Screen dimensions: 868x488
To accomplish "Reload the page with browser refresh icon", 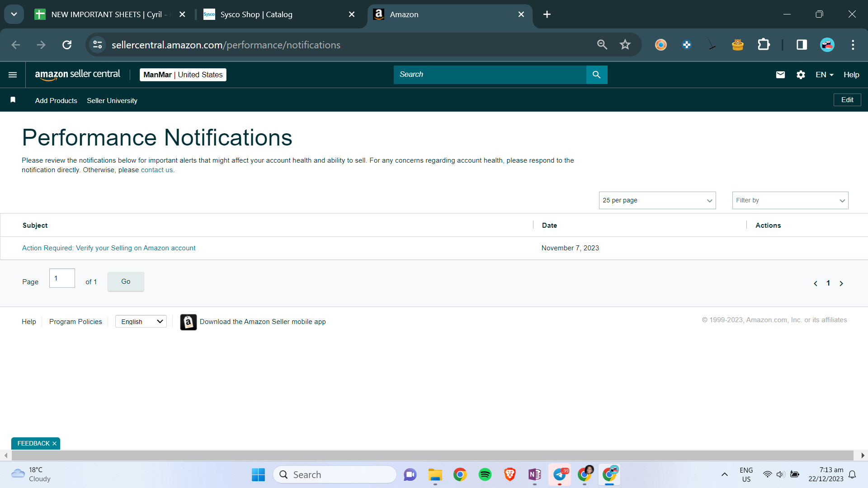I will (x=67, y=45).
